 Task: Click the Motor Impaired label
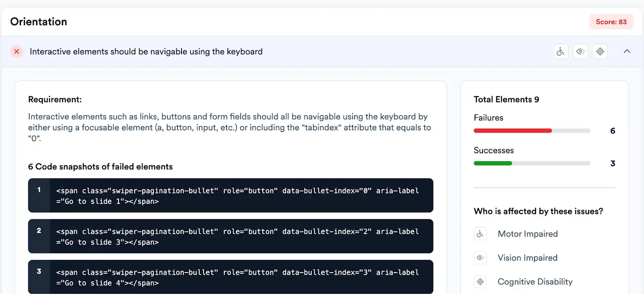[x=528, y=234]
